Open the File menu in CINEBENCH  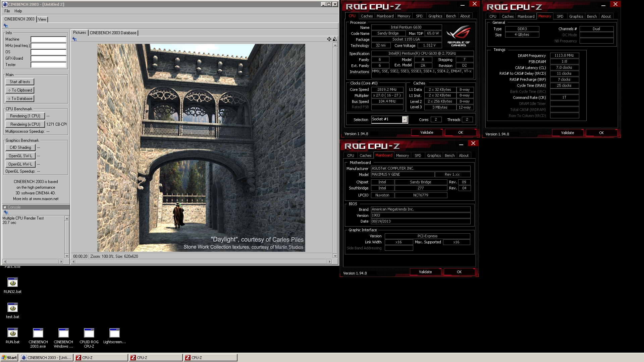(x=7, y=11)
